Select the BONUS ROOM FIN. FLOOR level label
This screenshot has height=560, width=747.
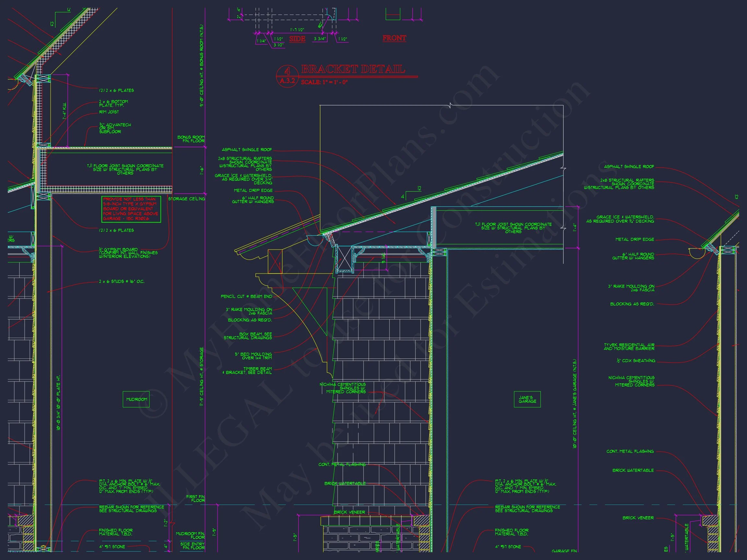[x=191, y=139]
